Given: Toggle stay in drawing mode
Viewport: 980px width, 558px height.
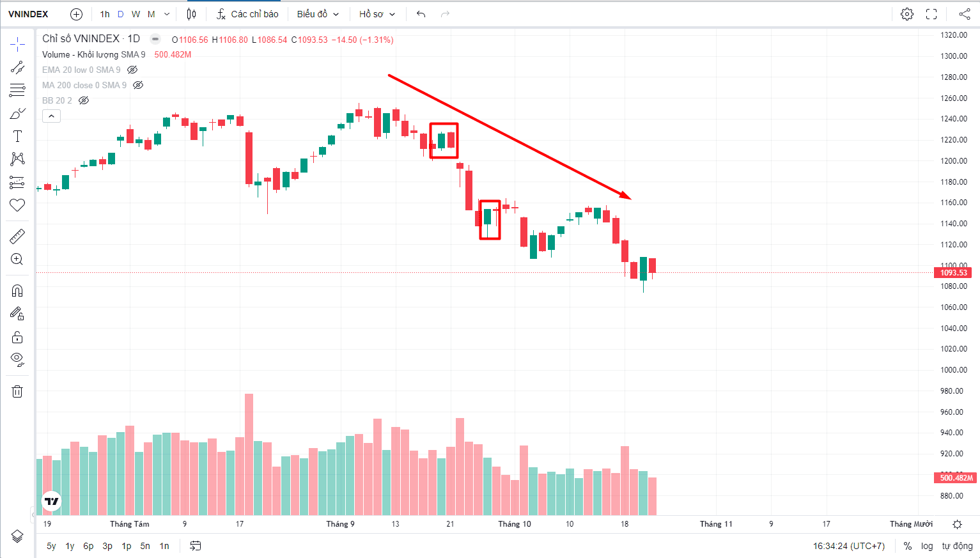Looking at the screenshot, I should coord(17,313).
